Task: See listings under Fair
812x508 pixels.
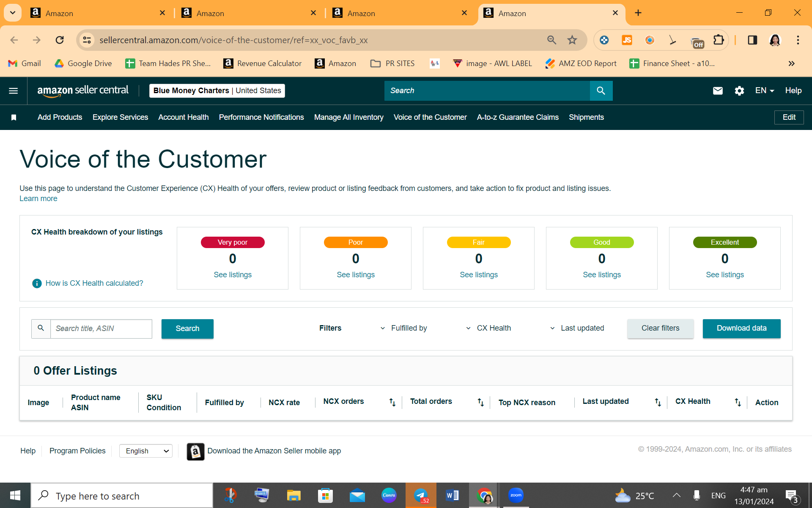Action: (479, 275)
